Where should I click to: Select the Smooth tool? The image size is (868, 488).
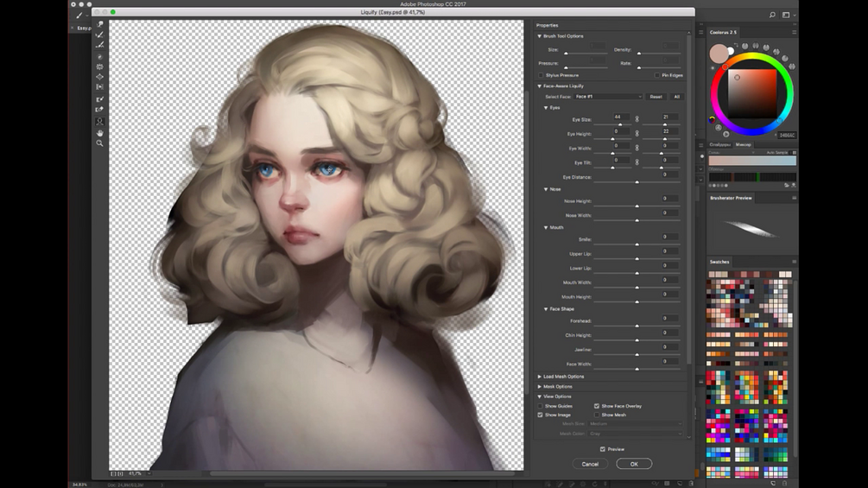pos(99,45)
